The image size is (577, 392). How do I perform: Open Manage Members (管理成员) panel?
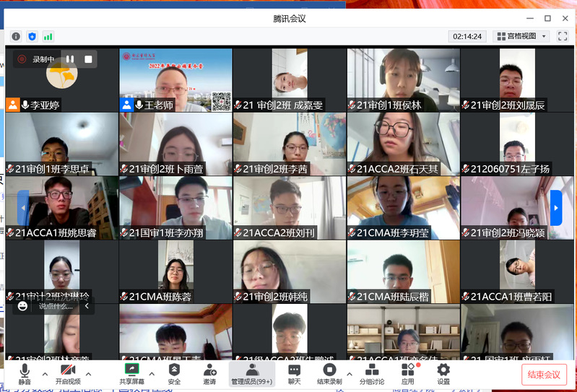coord(251,374)
